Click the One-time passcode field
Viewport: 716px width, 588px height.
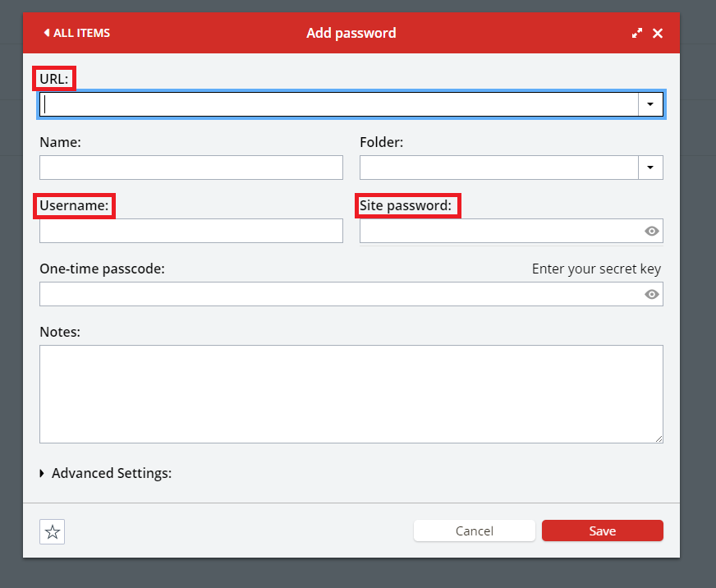point(338,294)
